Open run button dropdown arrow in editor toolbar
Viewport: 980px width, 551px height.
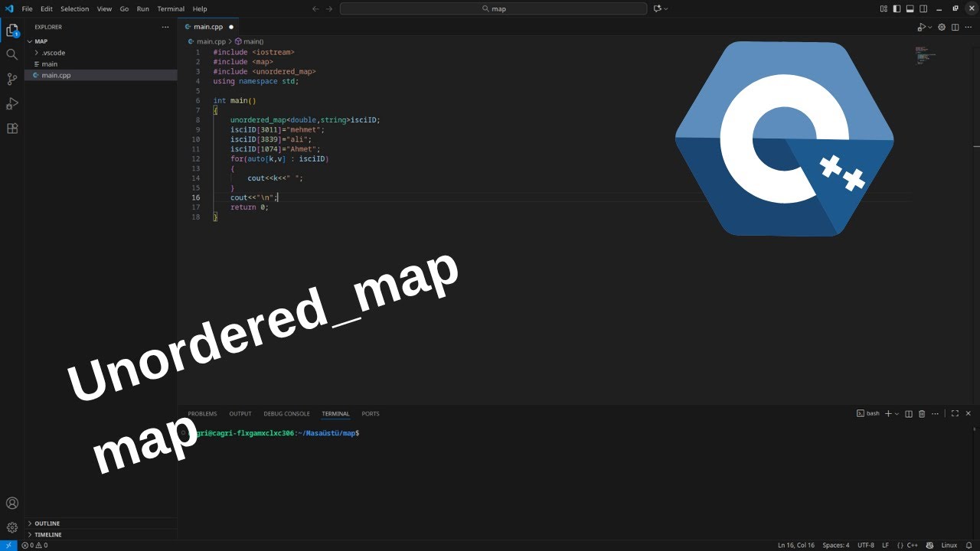click(x=930, y=28)
